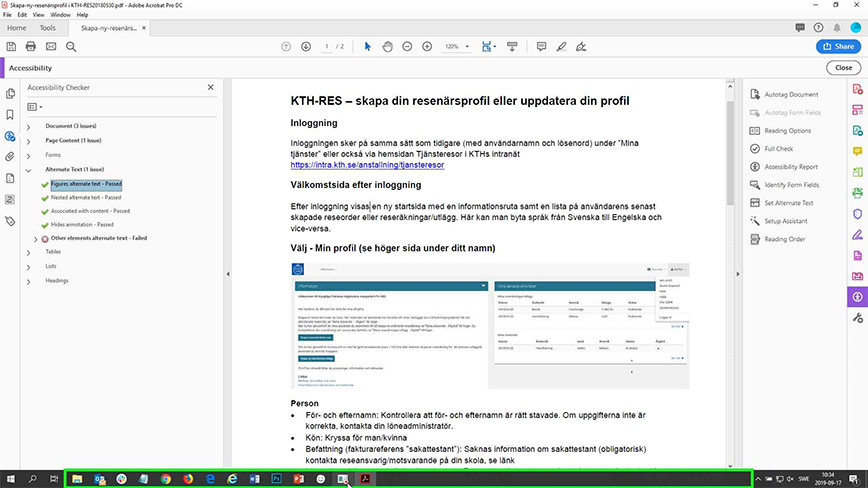Print the document using the printer icon
Image resolution: width=868 pixels, height=488 pixels.
32,47
